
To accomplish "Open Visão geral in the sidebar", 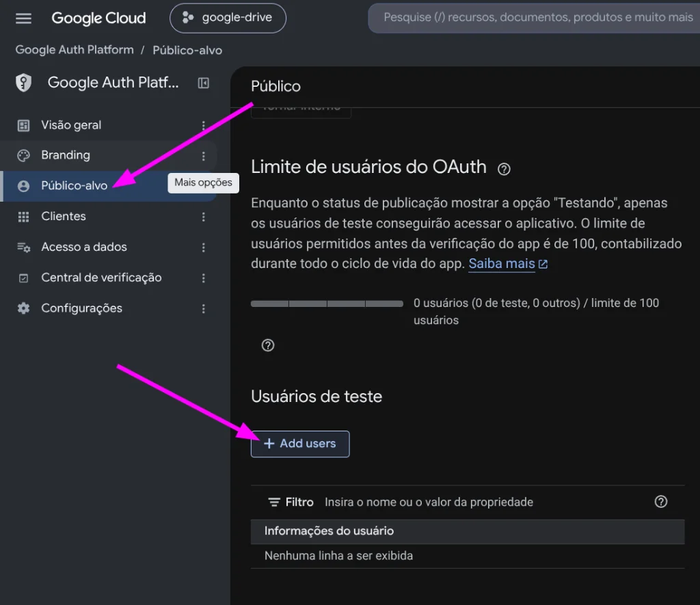I will pyautogui.click(x=71, y=125).
